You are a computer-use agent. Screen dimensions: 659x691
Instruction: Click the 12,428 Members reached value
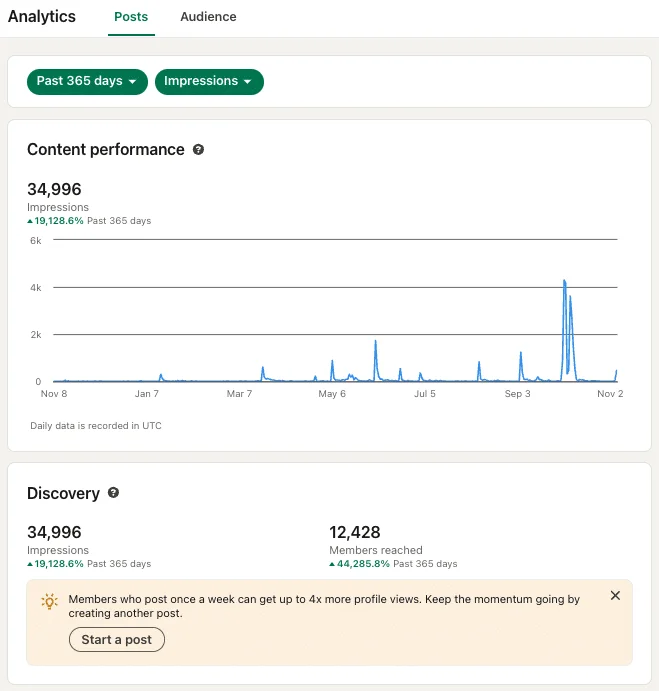(x=355, y=532)
